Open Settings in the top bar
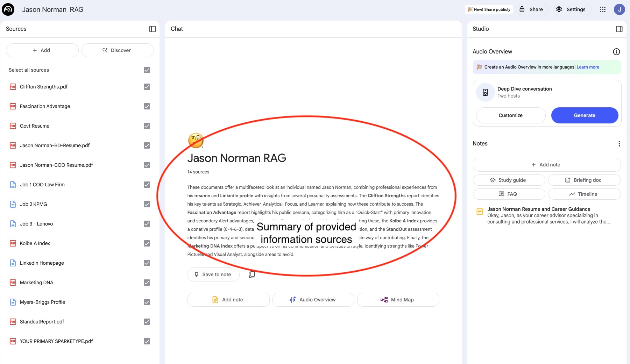630x364 pixels. tap(572, 9)
